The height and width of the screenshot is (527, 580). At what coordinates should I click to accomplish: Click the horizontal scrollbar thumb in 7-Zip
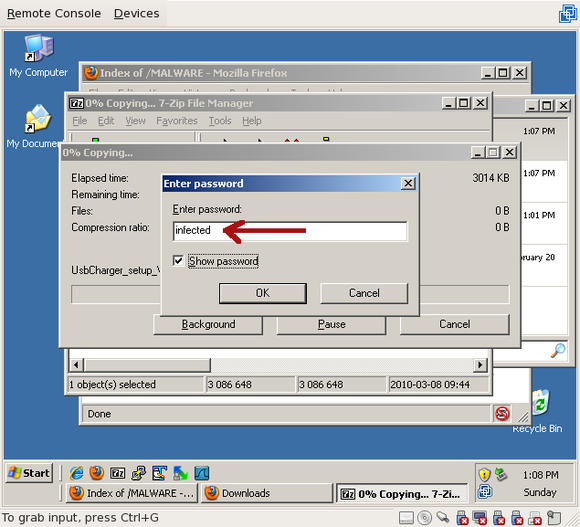148,365
